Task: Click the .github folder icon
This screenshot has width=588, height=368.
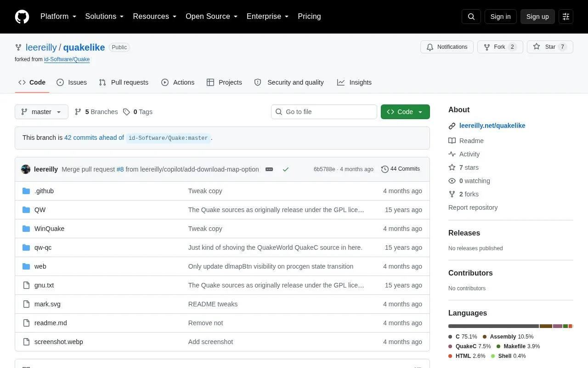Action: [x=26, y=191]
